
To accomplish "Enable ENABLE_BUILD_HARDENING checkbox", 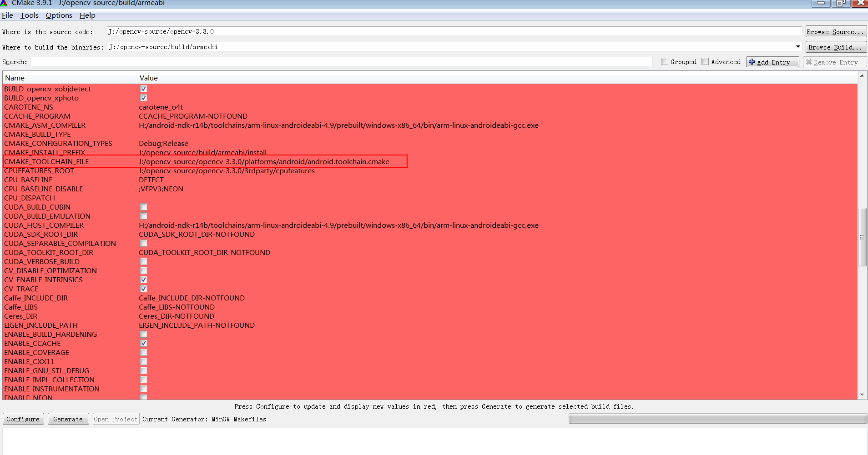I will click(144, 334).
